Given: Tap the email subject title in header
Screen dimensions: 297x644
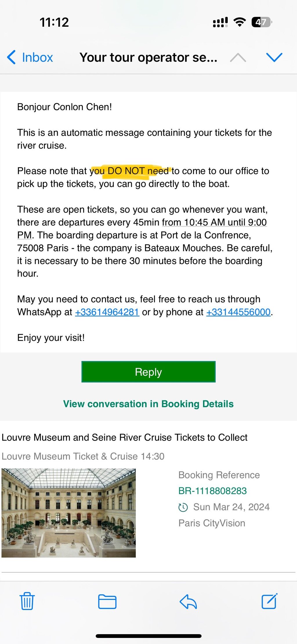Looking at the screenshot, I should point(148,57).
